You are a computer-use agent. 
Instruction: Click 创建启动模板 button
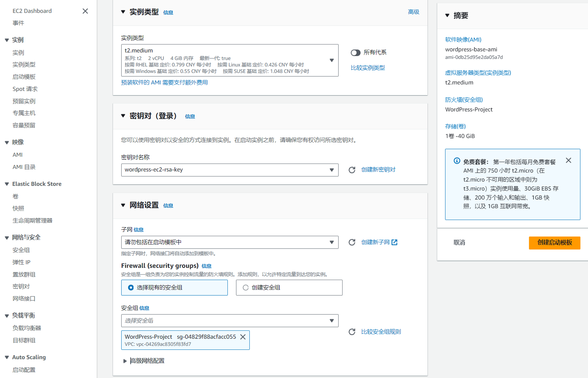coord(553,242)
